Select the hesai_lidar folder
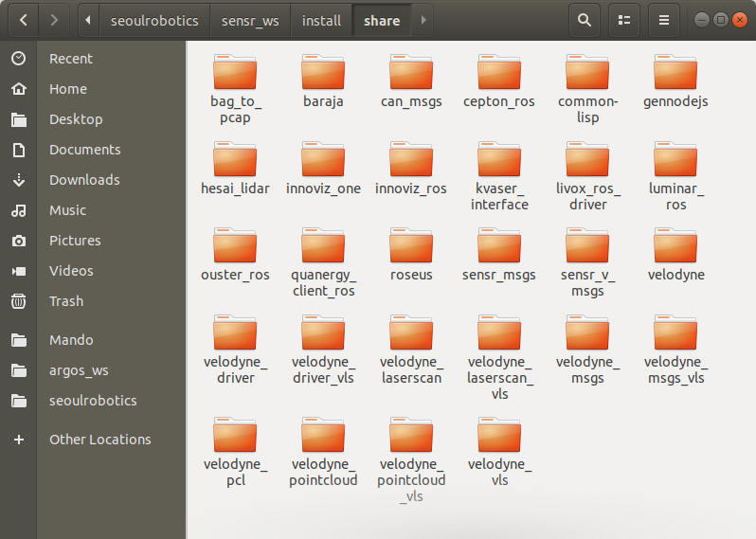 (235, 169)
